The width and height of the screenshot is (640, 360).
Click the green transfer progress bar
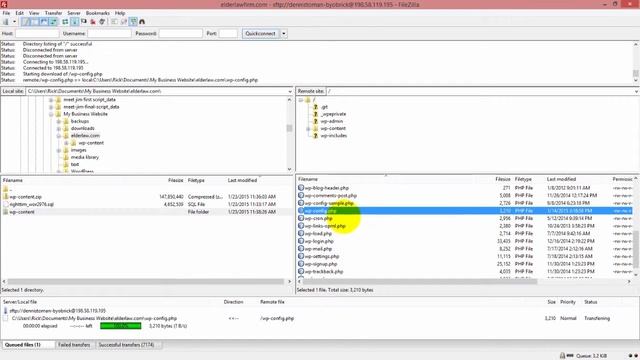pyautogui.click(x=120, y=326)
